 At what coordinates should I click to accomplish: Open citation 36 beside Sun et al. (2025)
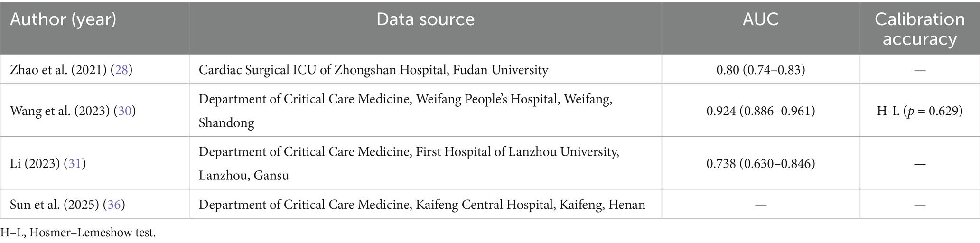point(114,205)
